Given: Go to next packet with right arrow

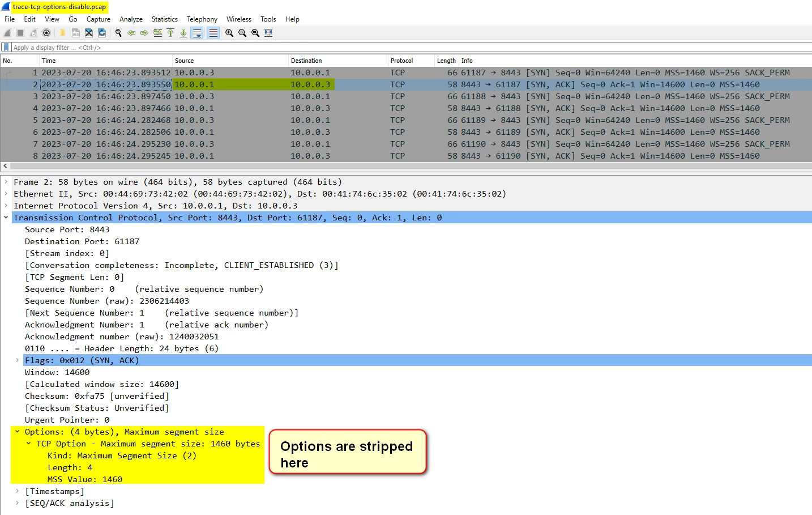Looking at the screenshot, I should [x=144, y=33].
